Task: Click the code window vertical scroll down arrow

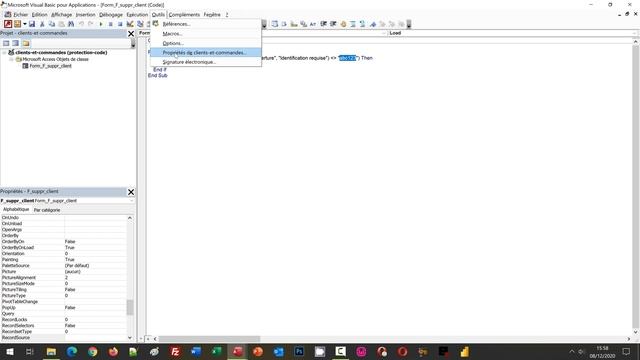Action: [x=636, y=332]
